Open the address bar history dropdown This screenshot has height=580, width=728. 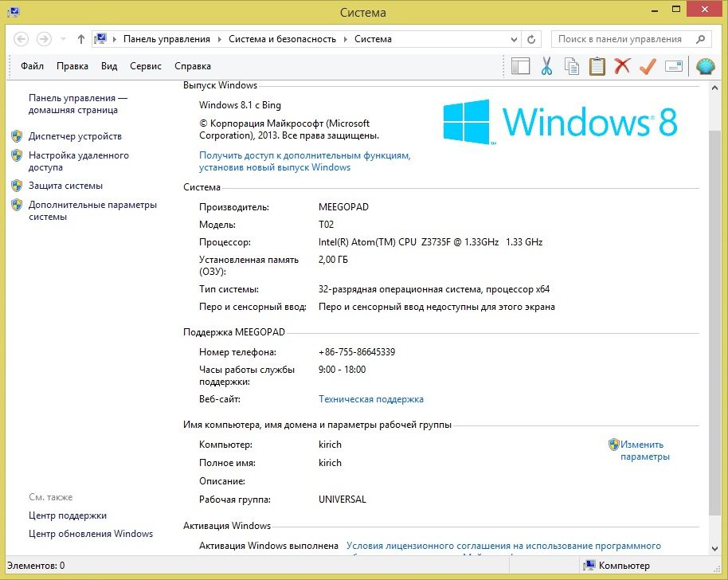(511, 39)
